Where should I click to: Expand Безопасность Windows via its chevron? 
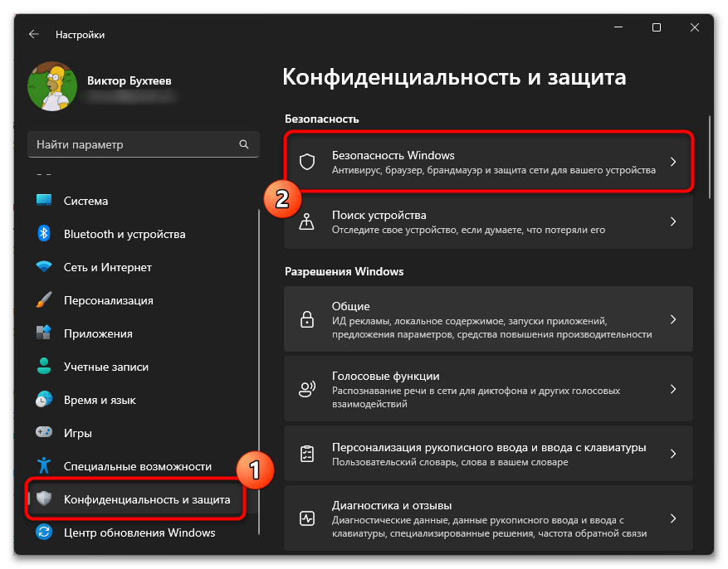[x=673, y=162]
